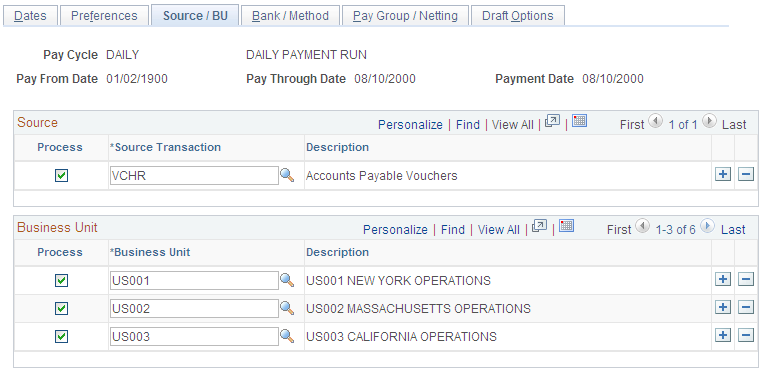The image size is (765, 373).
Task: Add row after US003 California Operations
Action: tap(723, 335)
